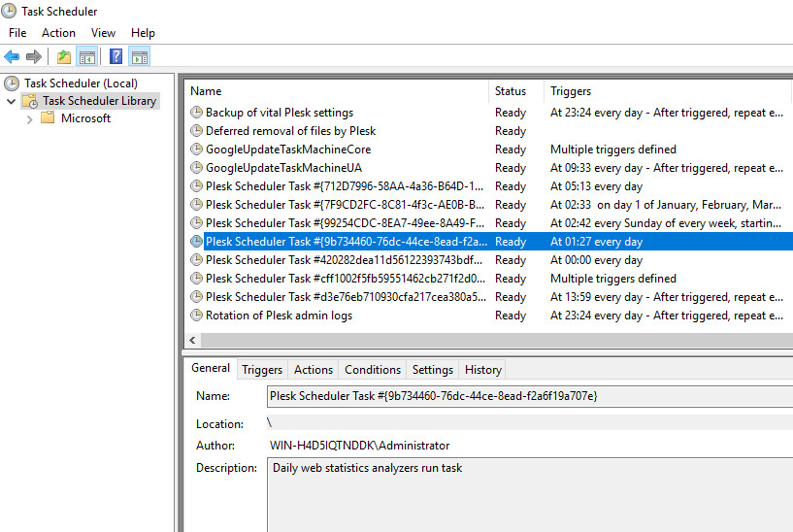Open the Action menu
Viewport: 793px width, 532px height.
58,33
